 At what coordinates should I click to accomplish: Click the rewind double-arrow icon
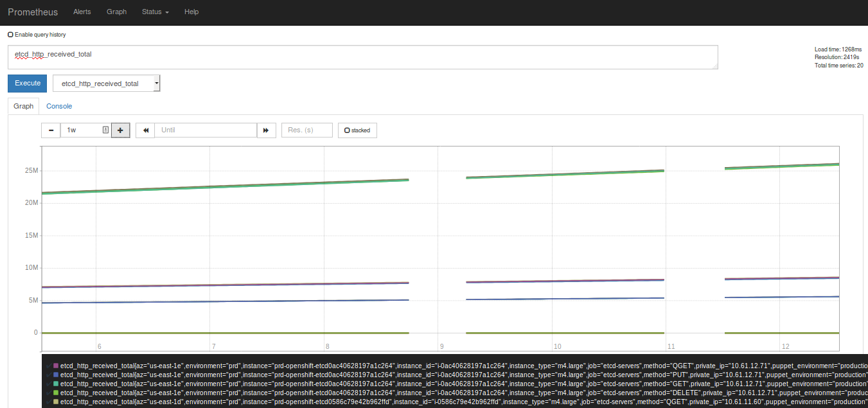tap(145, 130)
